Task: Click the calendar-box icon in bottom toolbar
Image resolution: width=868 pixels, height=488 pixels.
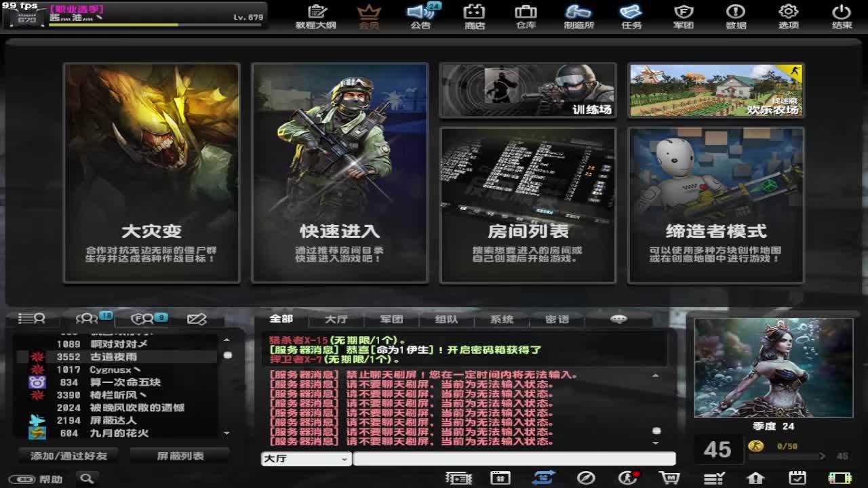Action: click(500, 479)
